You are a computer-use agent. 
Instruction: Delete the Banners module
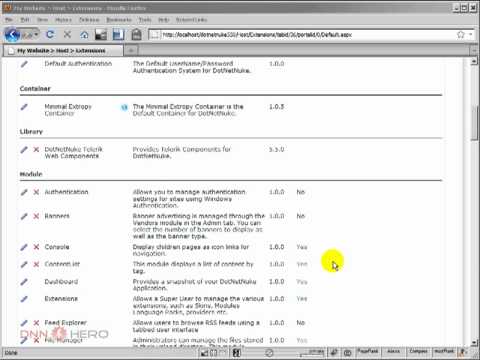pyautogui.click(x=36, y=216)
